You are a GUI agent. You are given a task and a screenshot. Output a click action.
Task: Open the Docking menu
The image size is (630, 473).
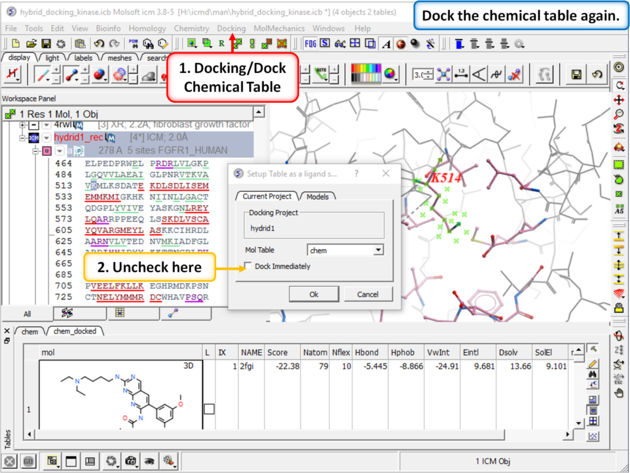231,28
